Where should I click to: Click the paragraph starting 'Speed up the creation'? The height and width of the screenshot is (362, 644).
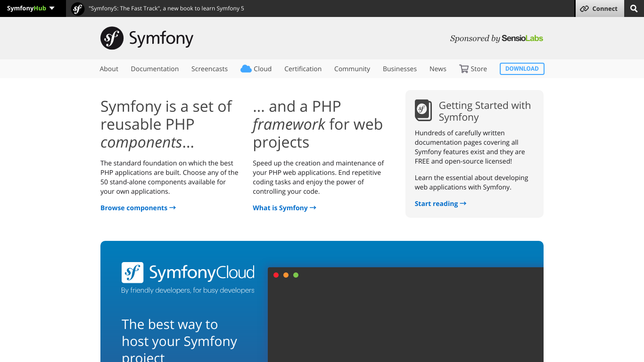pyautogui.click(x=319, y=177)
